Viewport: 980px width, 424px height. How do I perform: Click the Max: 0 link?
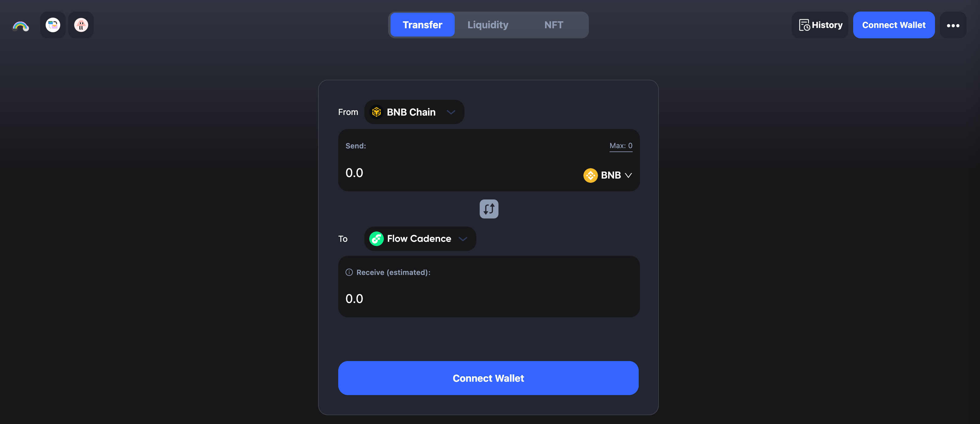pos(621,146)
